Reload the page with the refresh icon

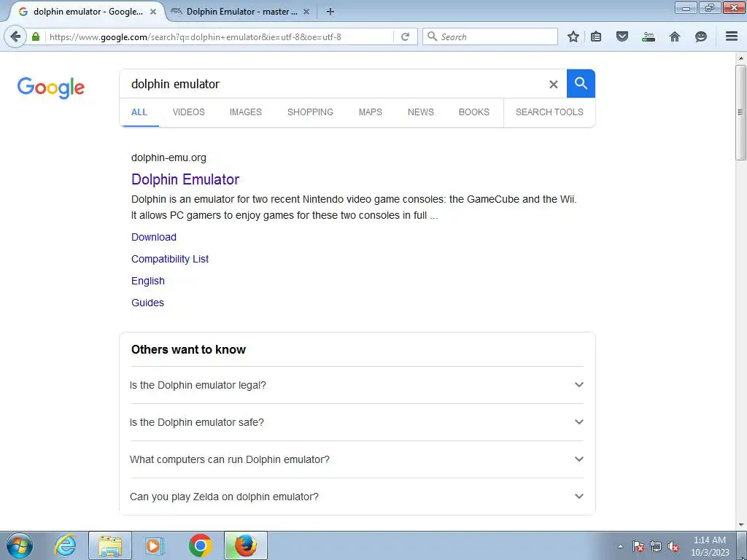click(x=406, y=36)
